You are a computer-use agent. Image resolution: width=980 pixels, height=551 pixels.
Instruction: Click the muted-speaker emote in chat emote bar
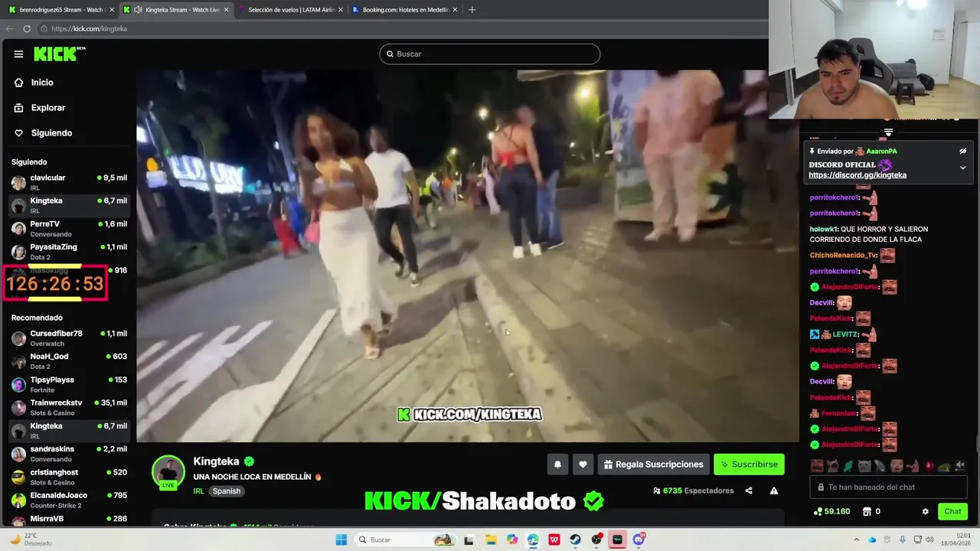[960, 465]
